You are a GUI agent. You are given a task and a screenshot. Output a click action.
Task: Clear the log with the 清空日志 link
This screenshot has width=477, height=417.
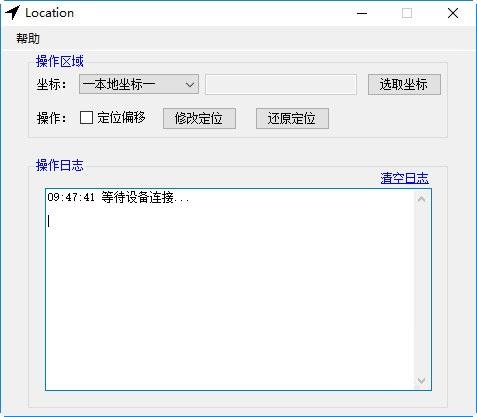tap(404, 178)
